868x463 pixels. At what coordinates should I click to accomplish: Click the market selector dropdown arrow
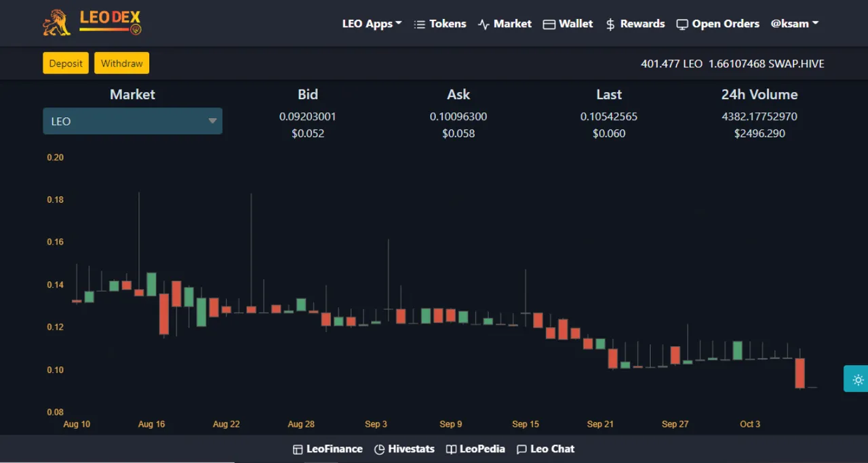[212, 121]
